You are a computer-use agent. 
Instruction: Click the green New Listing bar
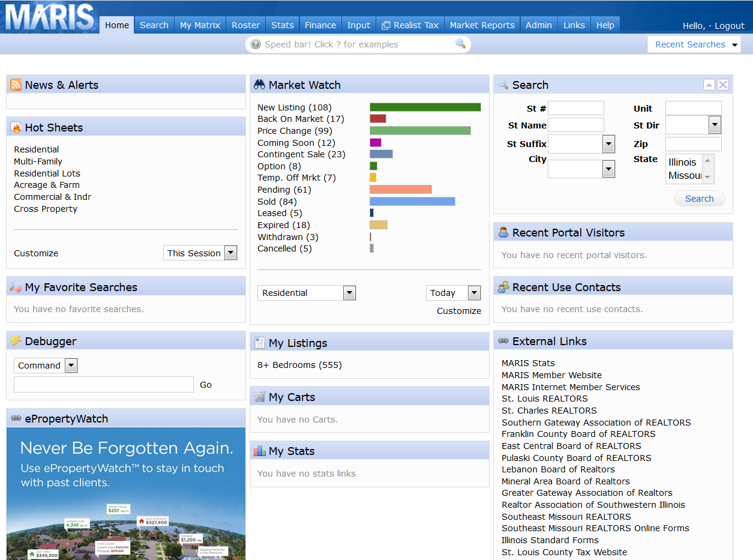click(425, 107)
